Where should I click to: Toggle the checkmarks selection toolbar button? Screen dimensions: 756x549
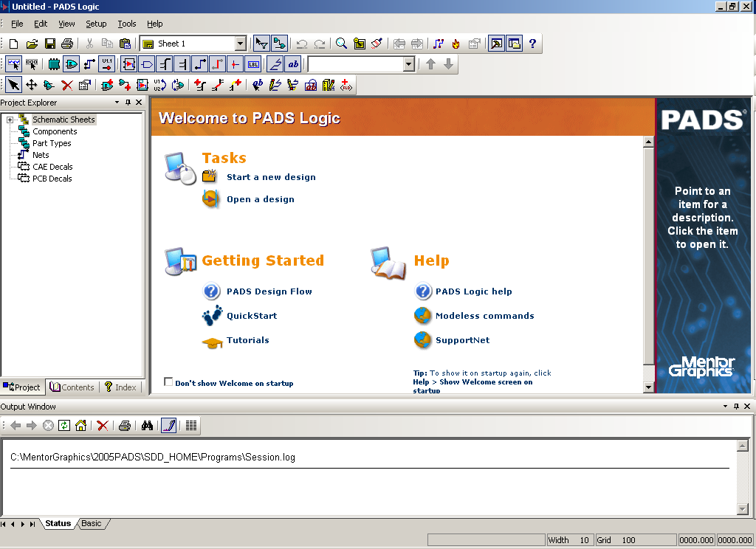[13, 64]
